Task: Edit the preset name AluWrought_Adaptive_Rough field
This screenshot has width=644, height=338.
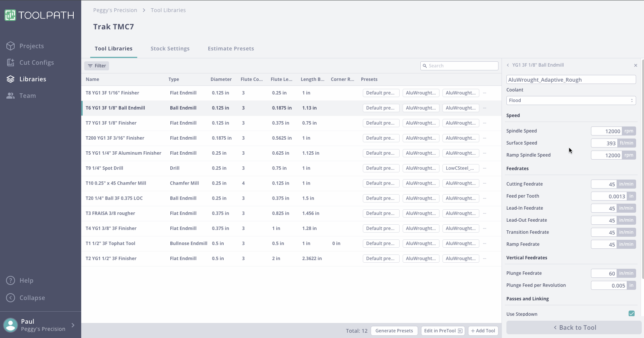Action: click(571, 80)
